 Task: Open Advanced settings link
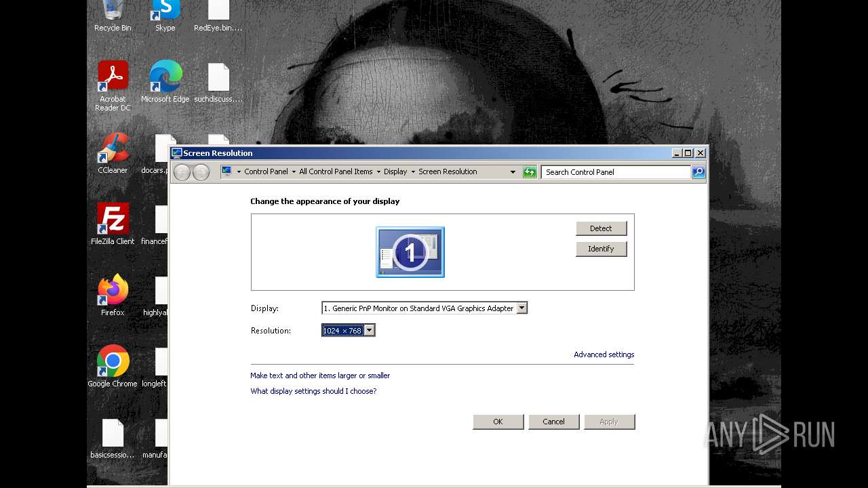coord(604,354)
